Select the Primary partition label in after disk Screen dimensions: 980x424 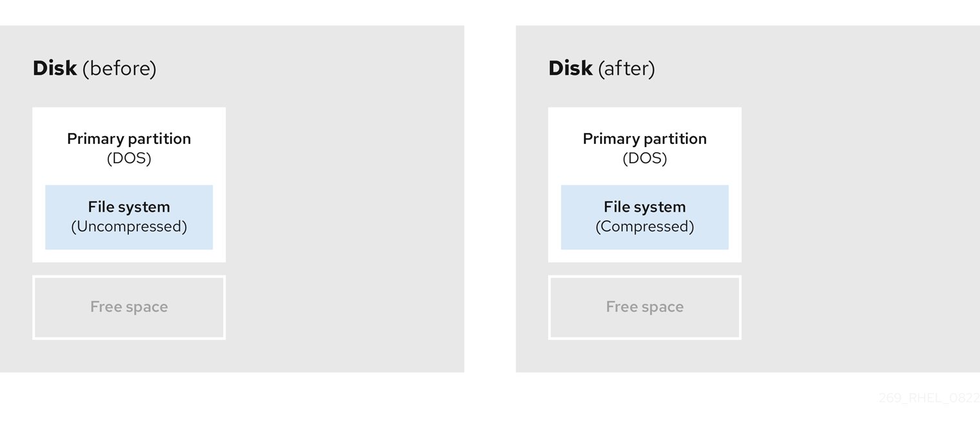click(645, 139)
